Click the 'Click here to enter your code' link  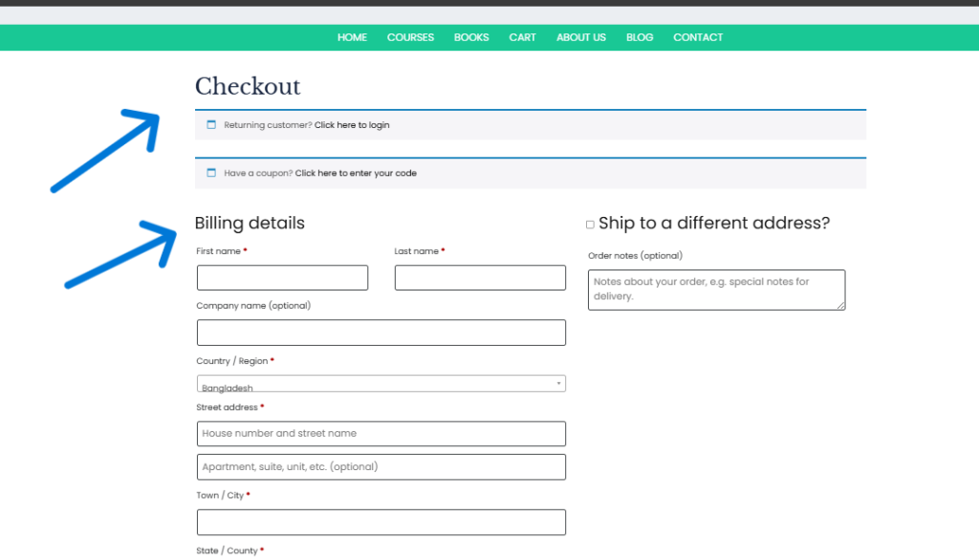pos(356,173)
